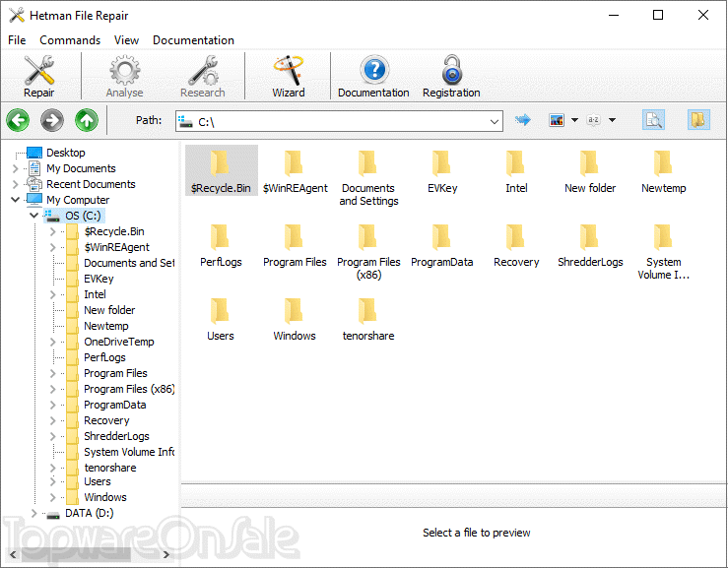Select $Recycle.Bin folder in file pane
This screenshot has height=568, width=728.
[x=221, y=170]
